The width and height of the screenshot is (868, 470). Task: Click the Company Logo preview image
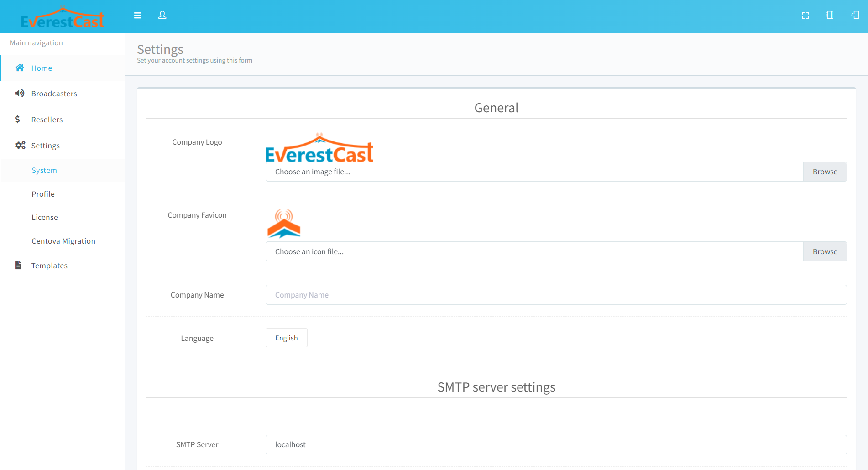pos(319,148)
